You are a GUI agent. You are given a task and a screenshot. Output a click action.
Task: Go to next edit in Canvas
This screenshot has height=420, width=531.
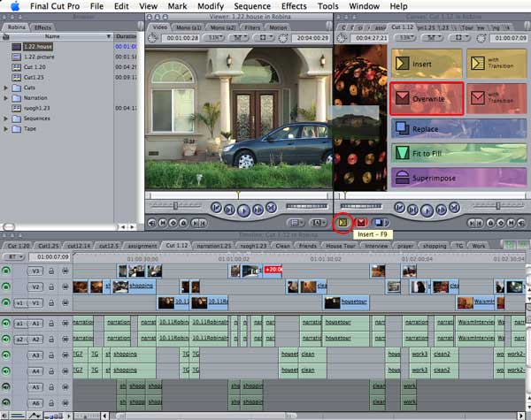pos(455,208)
